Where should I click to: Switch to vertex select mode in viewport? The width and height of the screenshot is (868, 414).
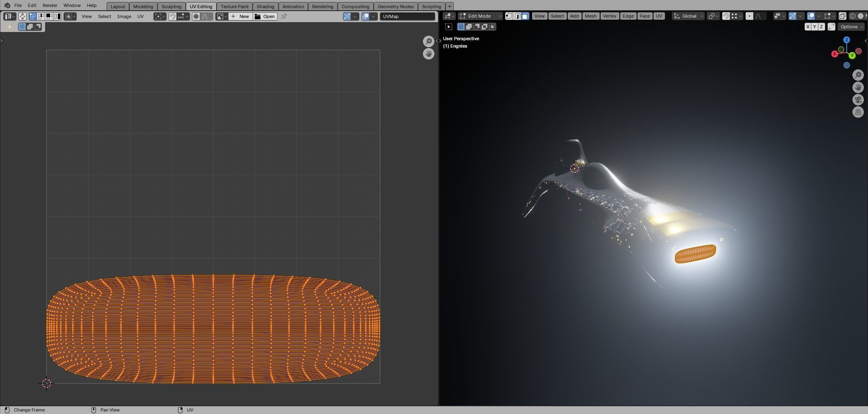(509, 16)
